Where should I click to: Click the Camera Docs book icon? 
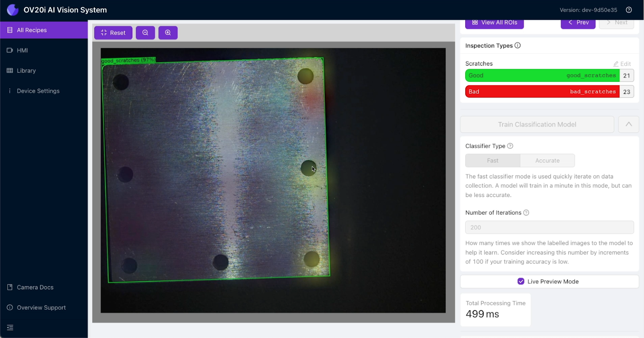click(x=10, y=287)
